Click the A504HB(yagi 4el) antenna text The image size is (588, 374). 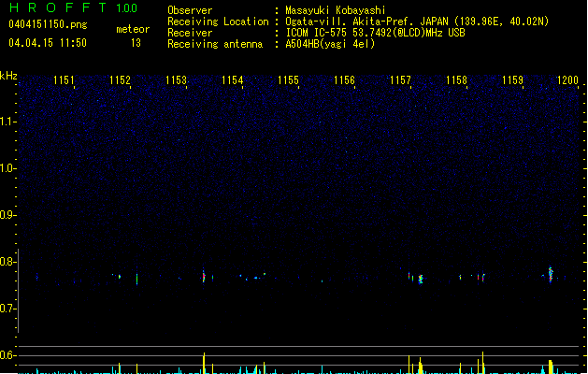click(x=330, y=44)
